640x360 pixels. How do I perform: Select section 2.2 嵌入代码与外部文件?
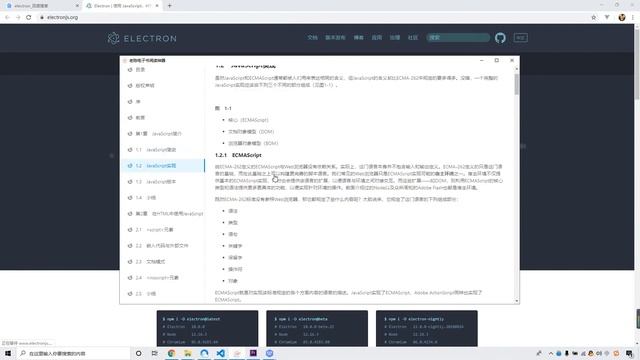point(163,245)
